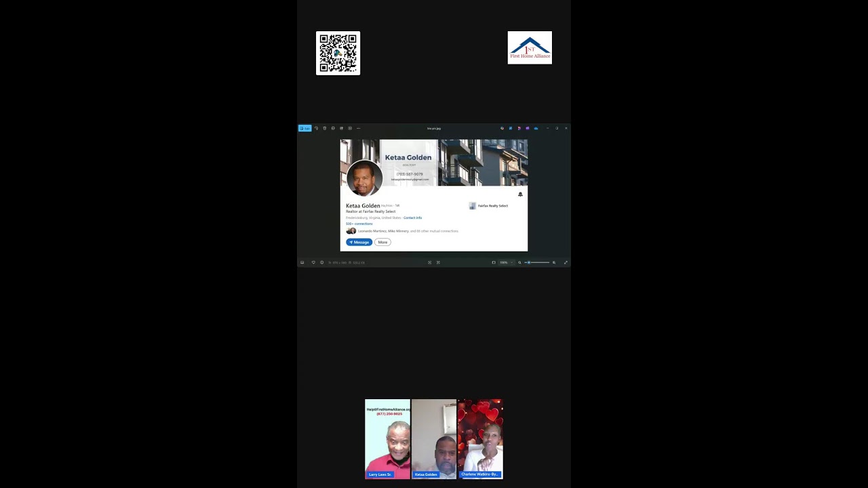Adjust the zoom slider handle
The height and width of the screenshot is (488, 868).
[x=529, y=262]
